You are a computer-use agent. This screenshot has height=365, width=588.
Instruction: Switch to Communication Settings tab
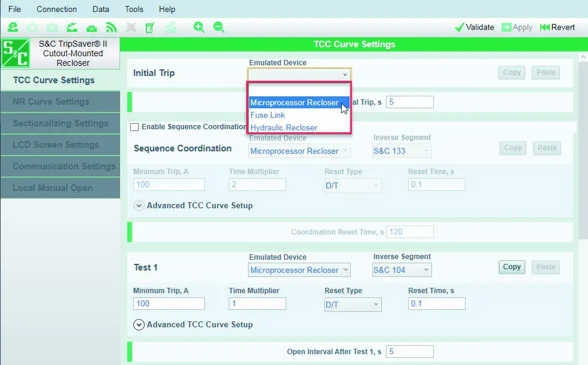click(60, 166)
